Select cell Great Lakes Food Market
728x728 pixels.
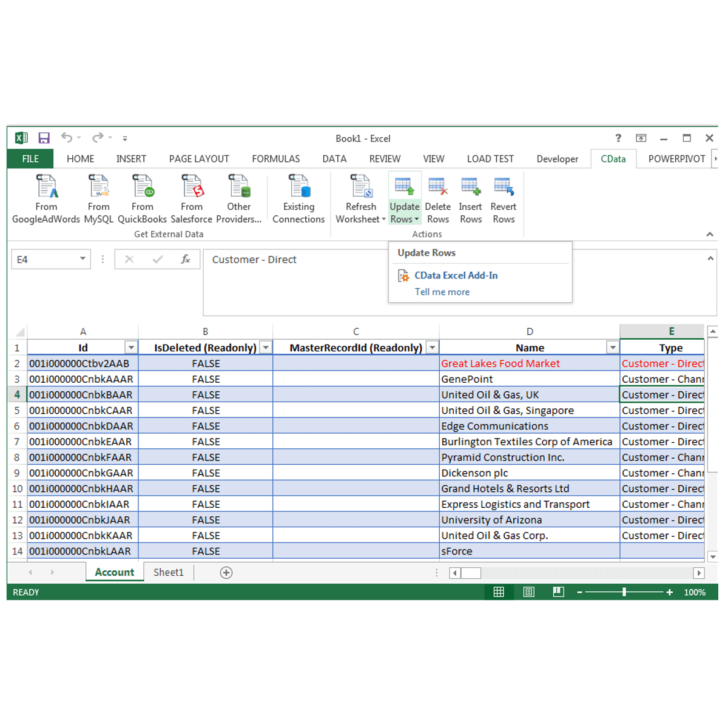click(530, 363)
